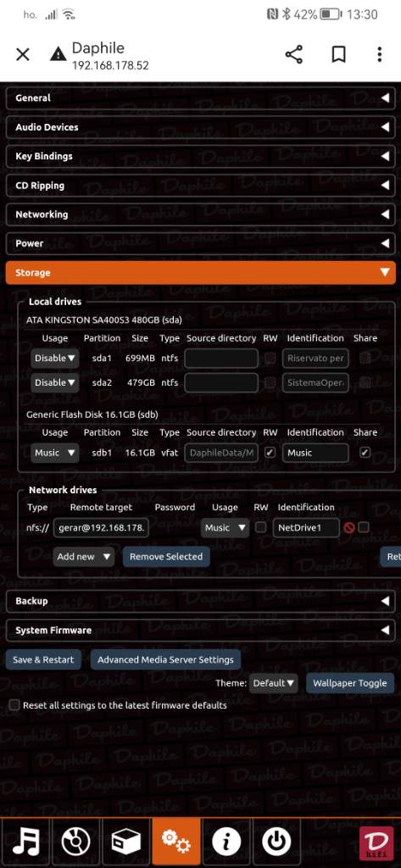Tap the battery icon in status bar

point(331,14)
